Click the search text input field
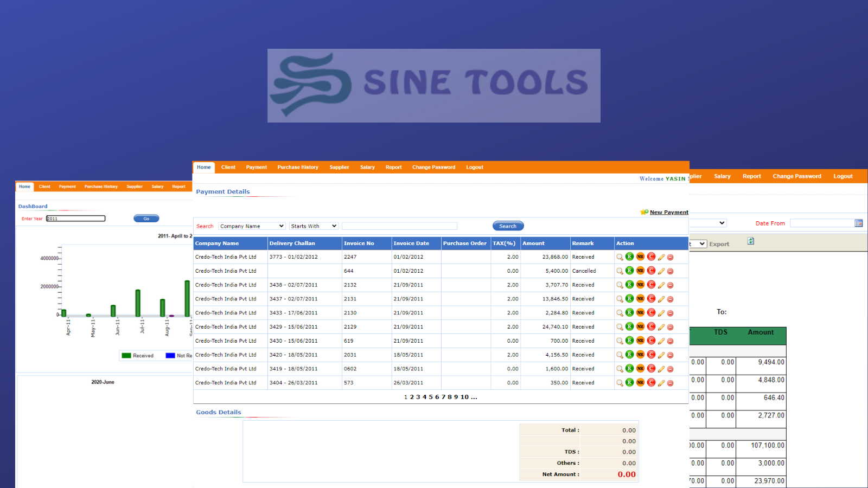 (x=399, y=226)
